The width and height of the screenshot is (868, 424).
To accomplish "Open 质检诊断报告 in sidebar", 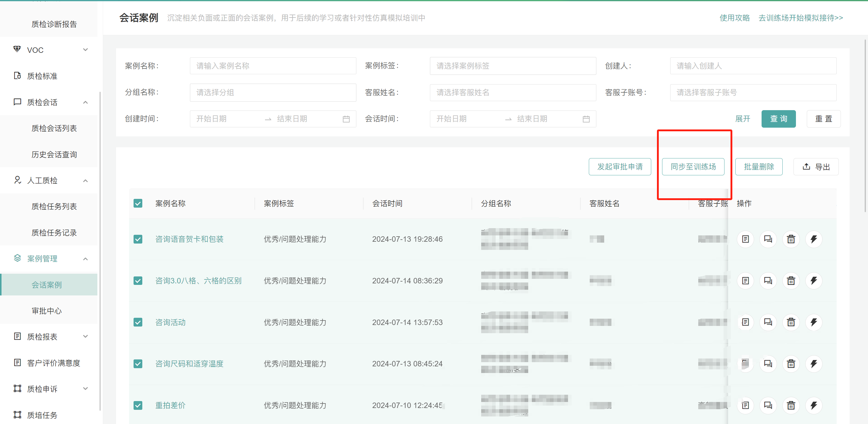I will point(54,24).
